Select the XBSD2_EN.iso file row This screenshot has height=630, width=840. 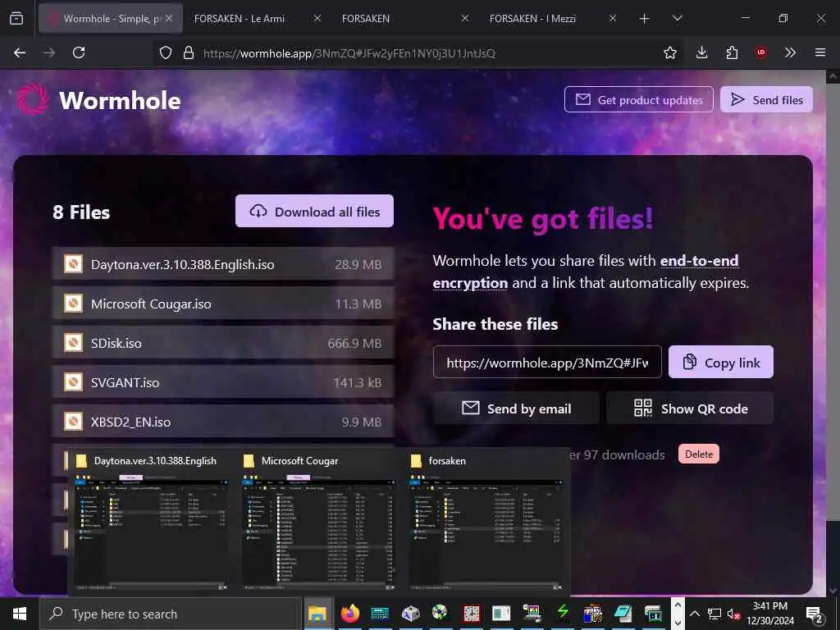[x=223, y=422]
